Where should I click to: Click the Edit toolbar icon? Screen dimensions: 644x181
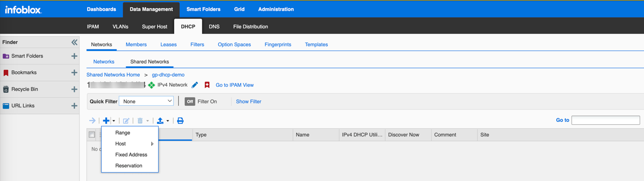point(126,121)
